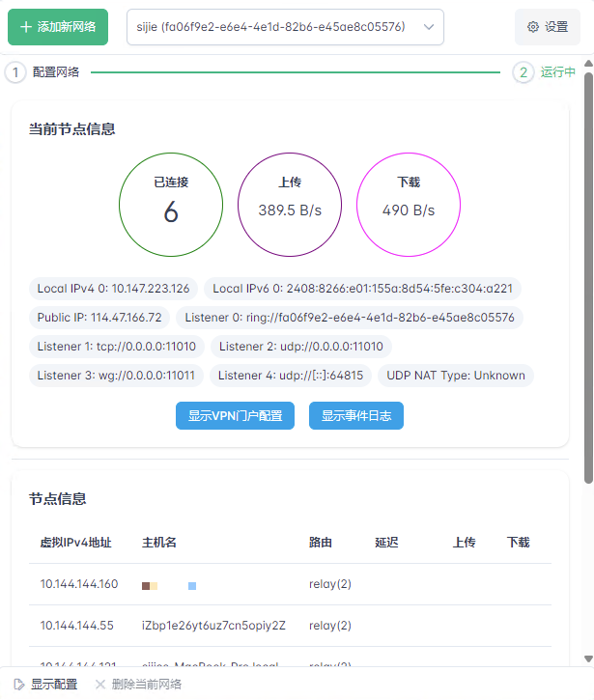Show VPN portal configuration
594x700 pixels.
(235, 416)
